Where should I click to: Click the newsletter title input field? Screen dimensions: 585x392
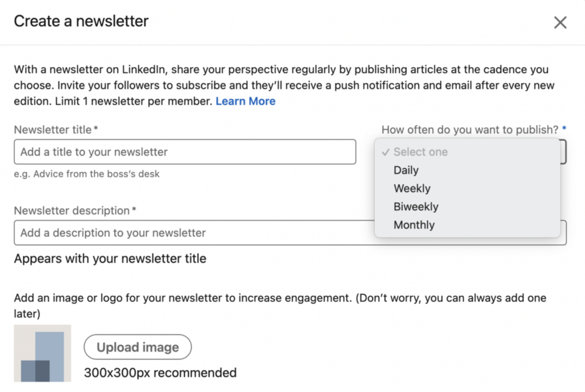coord(185,152)
